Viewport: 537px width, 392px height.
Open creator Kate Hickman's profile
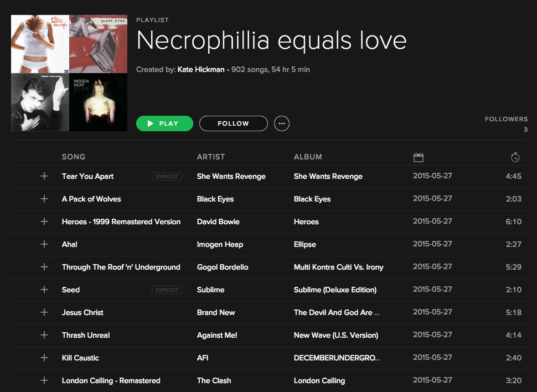coord(201,70)
